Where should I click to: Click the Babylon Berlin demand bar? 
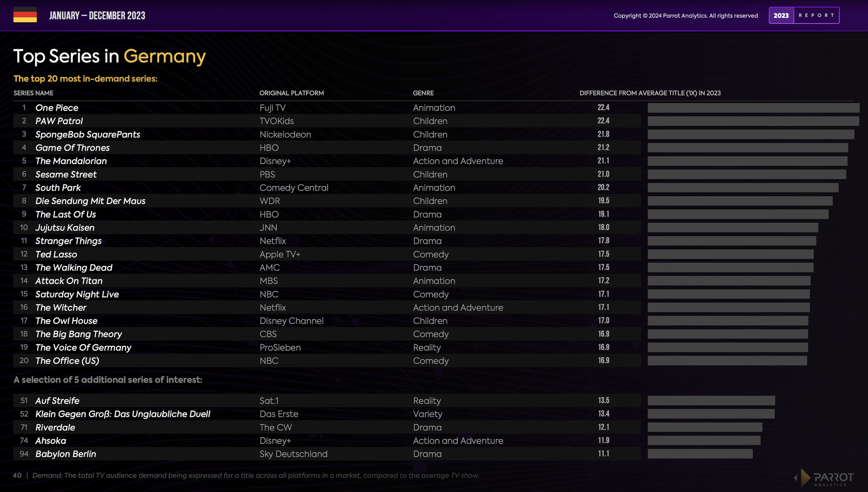point(700,454)
